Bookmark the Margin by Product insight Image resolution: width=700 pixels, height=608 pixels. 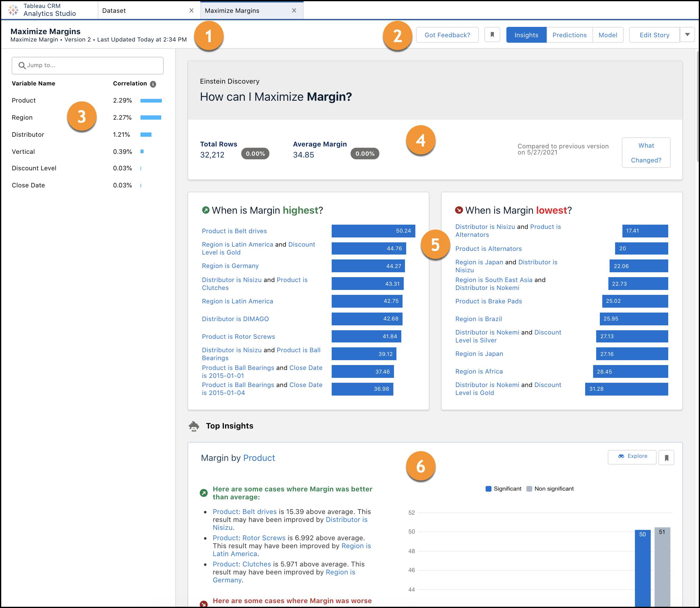pyautogui.click(x=666, y=458)
